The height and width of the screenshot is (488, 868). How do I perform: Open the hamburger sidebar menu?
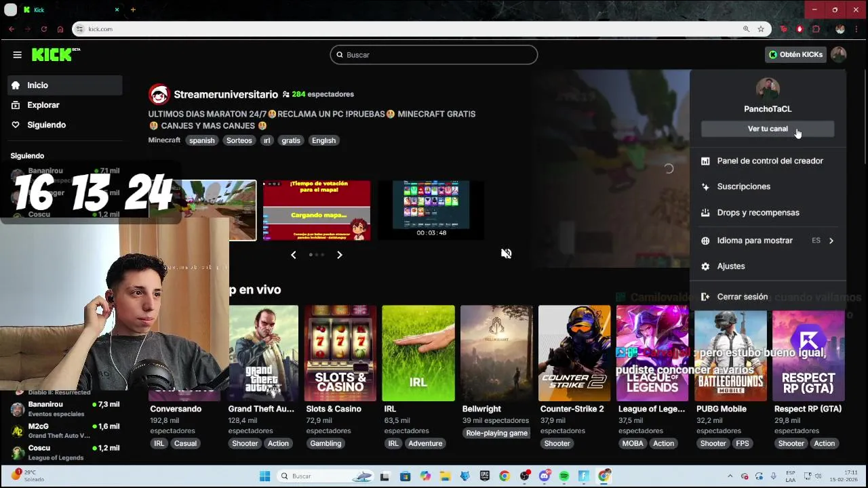[x=17, y=55]
